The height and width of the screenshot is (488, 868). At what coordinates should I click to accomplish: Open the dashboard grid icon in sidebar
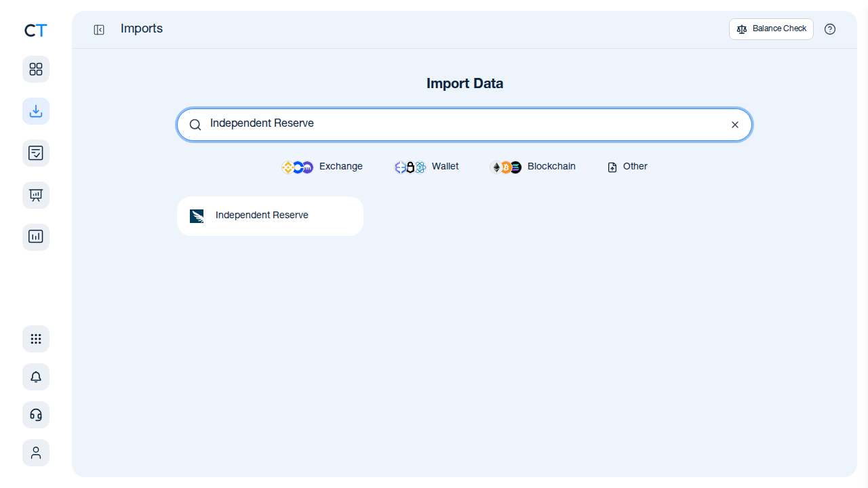click(x=36, y=69)
